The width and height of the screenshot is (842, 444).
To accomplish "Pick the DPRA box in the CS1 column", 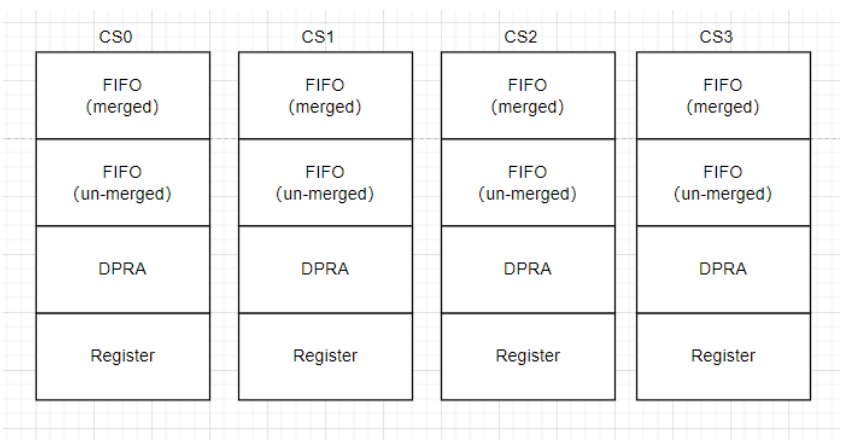I will (325, 269).
